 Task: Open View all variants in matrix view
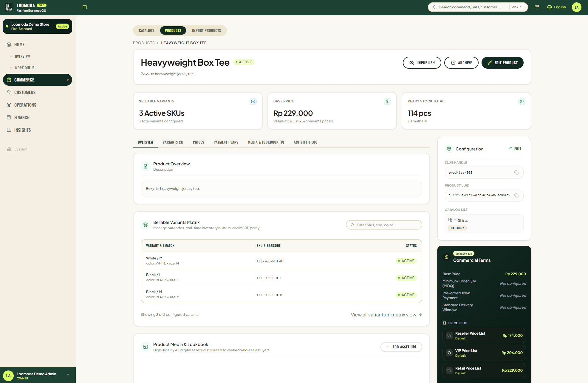386,315
